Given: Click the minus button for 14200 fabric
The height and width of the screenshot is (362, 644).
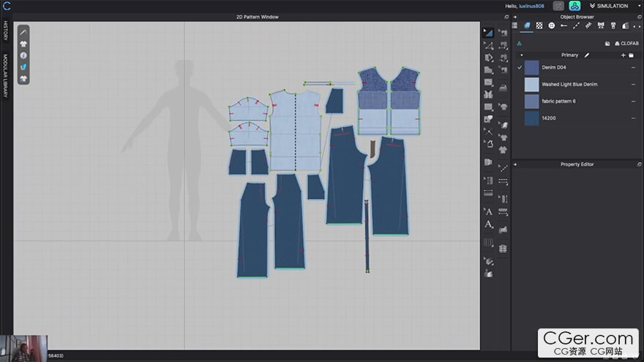Looking at the screenshot, I should pyautogui.click(x=633, y=118).
